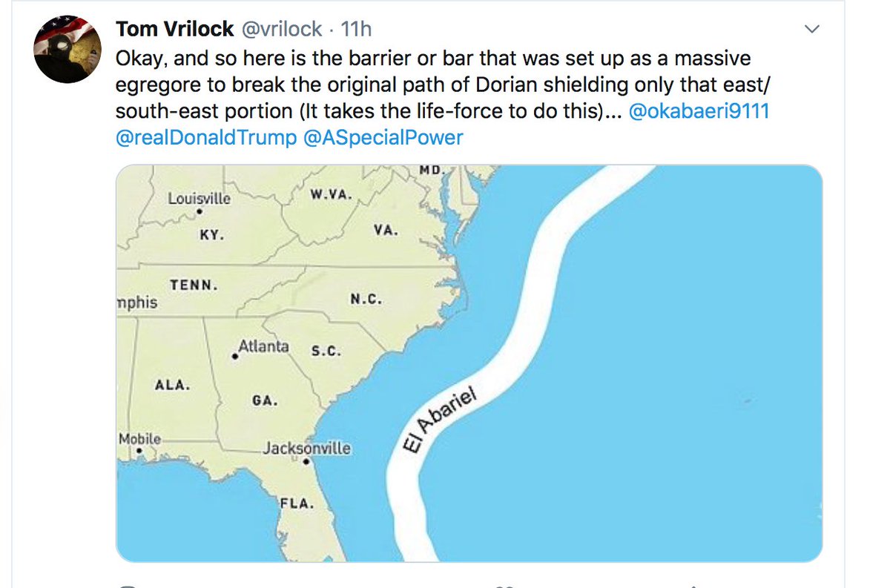
Task: Click the Mobile city marker on map
Action: (x=139, y=450)
